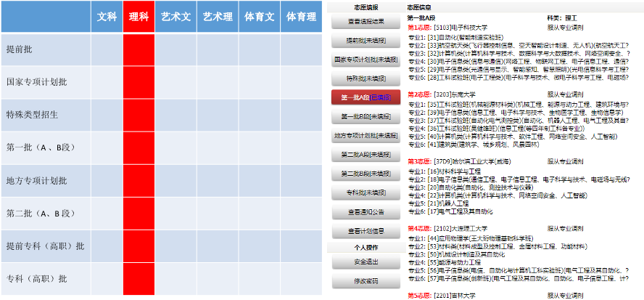
Task: Click the 国家专项计划批 table row label
Action: [37, 82]
